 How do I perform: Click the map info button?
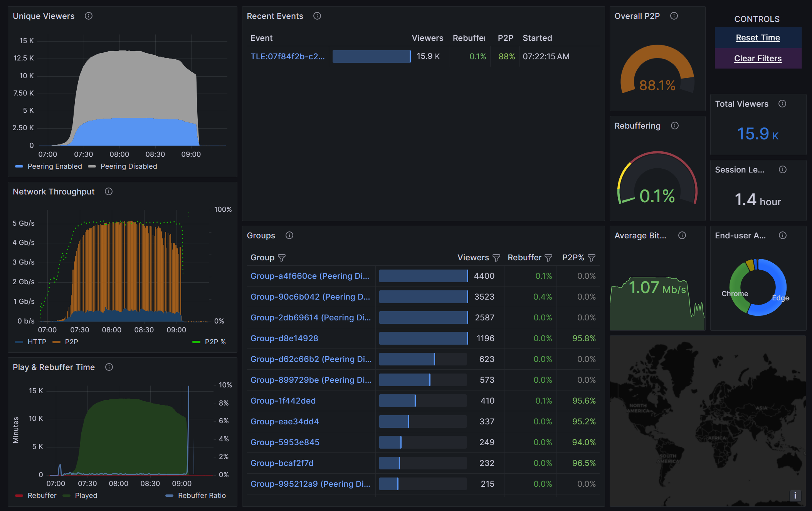[795, 495]
